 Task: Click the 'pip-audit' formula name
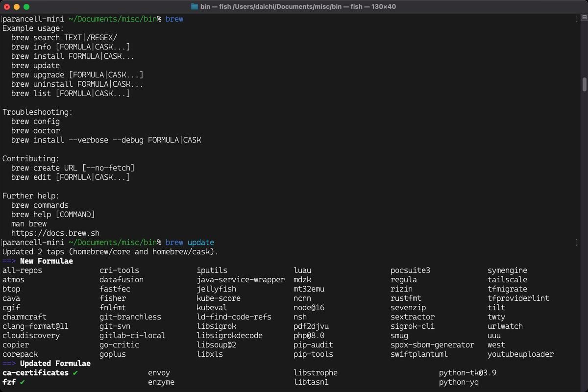pos(313,345)
